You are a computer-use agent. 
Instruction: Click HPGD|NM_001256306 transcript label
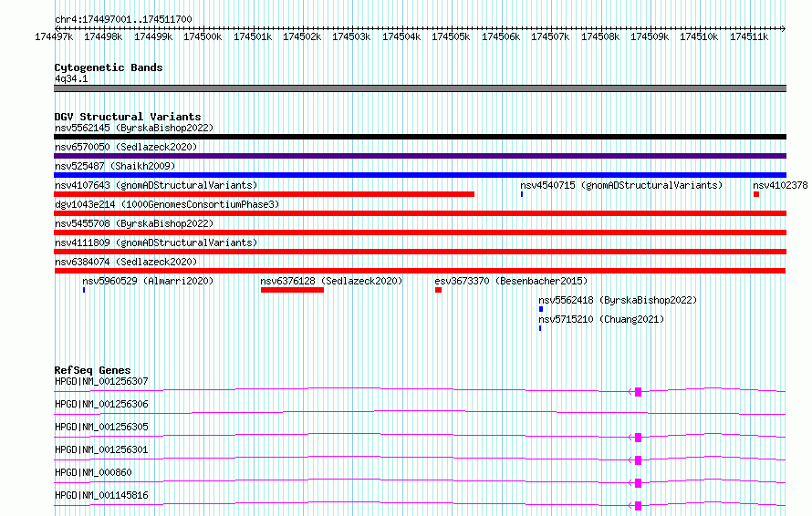[x=101, y=404]
